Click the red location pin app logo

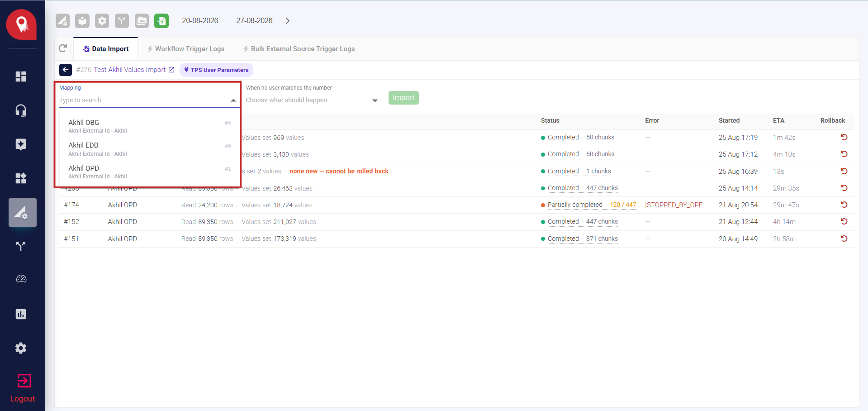click(x=21, y=24)
